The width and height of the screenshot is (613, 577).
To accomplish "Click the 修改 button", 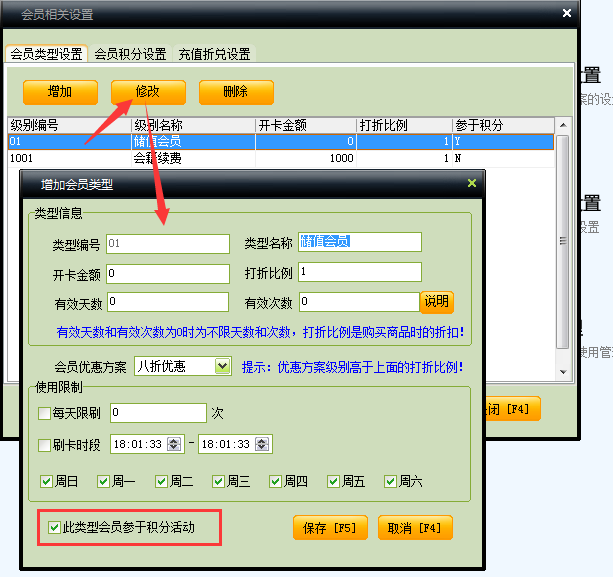I will pyautogui.click(x=148, y=92).
